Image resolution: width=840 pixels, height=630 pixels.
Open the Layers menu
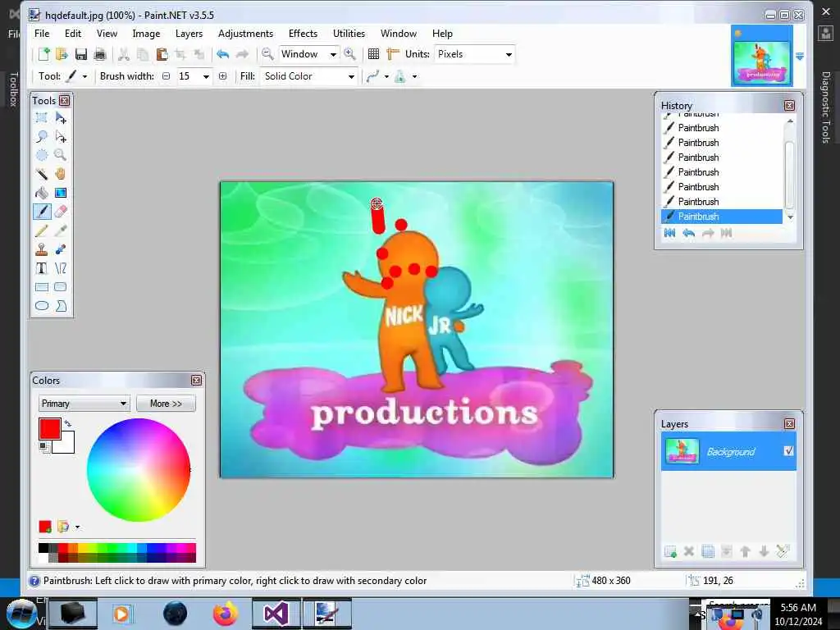point(189,33)
